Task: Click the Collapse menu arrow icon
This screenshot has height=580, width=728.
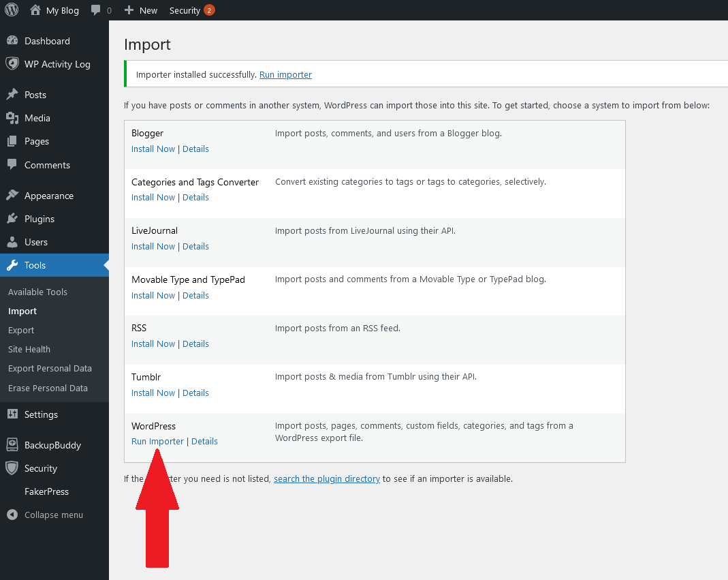Action: [x=12, y=515]
